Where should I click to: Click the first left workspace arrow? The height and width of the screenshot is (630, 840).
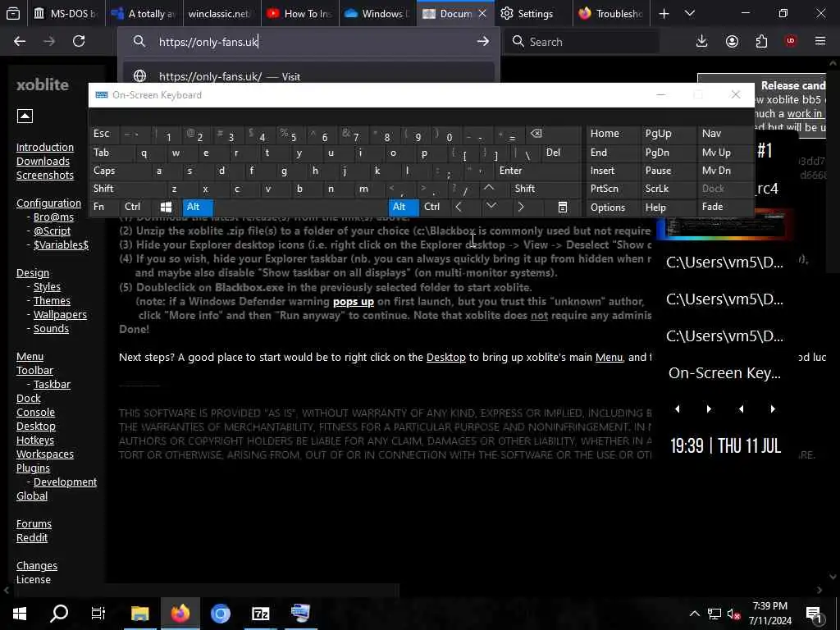coord(677,409)
